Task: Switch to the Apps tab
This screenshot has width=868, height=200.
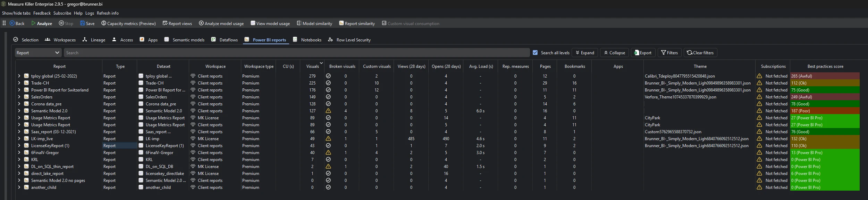Action: (x=149, y=40)
